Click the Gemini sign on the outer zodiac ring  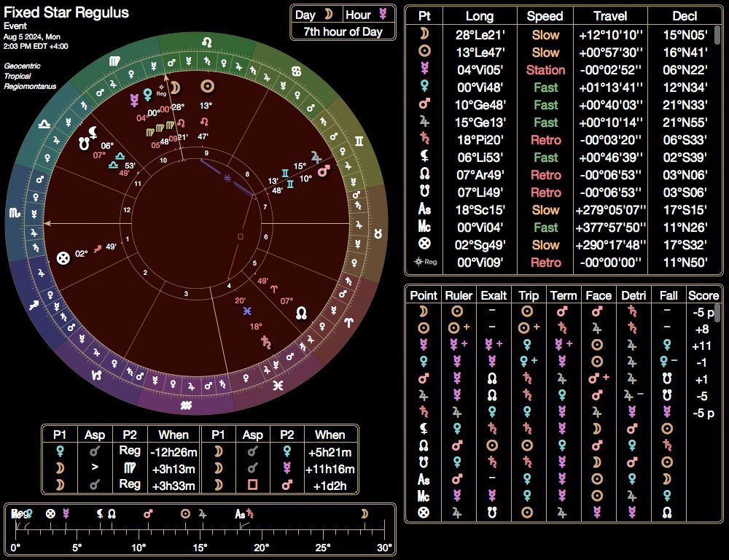pyautogui.click(x=359, y=141)
